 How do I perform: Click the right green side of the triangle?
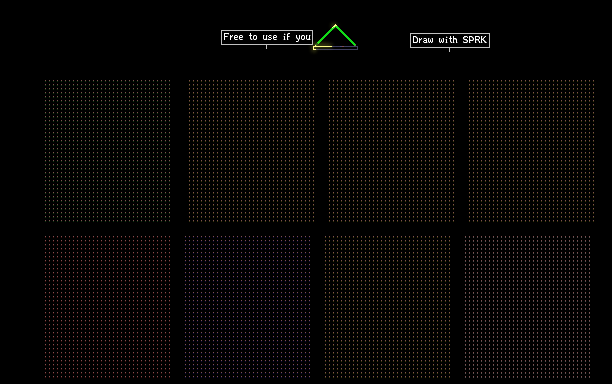point(346,36)
